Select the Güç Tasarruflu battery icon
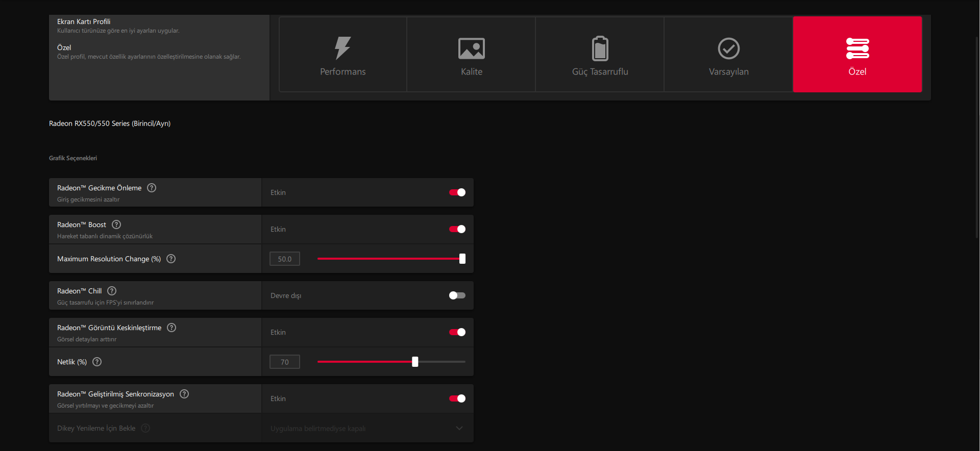 [600, 48]
